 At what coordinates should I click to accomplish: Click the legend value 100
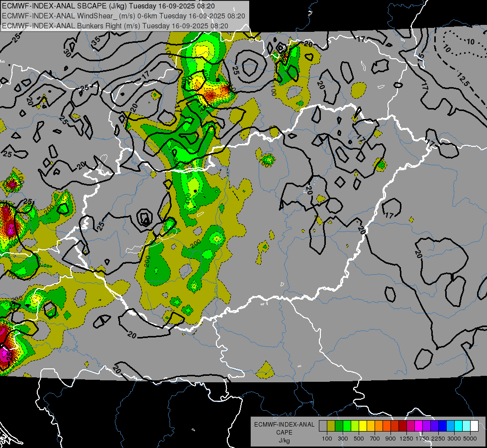coord(327,439)
